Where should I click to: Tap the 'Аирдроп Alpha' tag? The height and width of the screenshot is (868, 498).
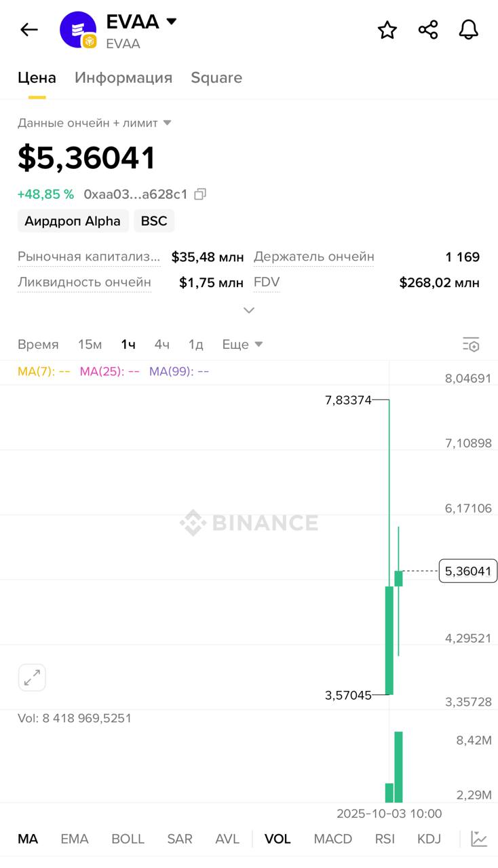click(x=73, y=221)
